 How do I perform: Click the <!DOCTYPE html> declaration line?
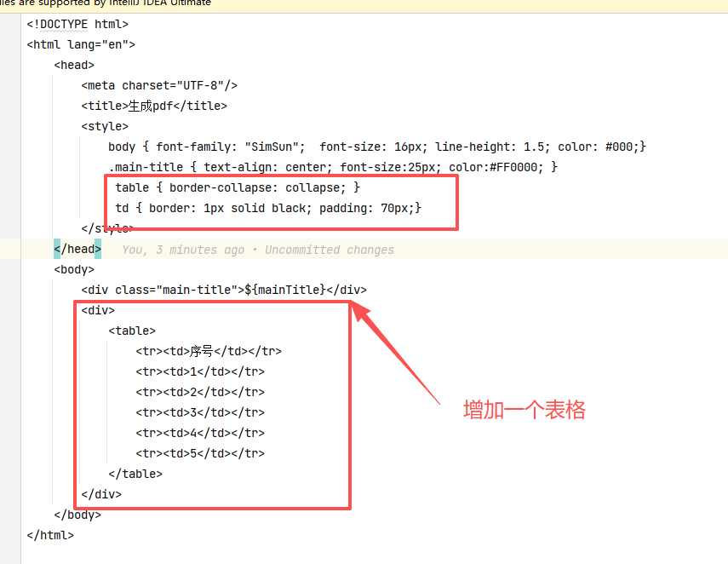pos(77,24)
